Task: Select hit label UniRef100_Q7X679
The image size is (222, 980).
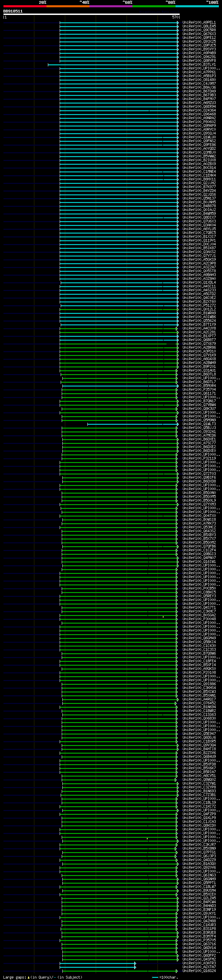Action: coord(199,343)
